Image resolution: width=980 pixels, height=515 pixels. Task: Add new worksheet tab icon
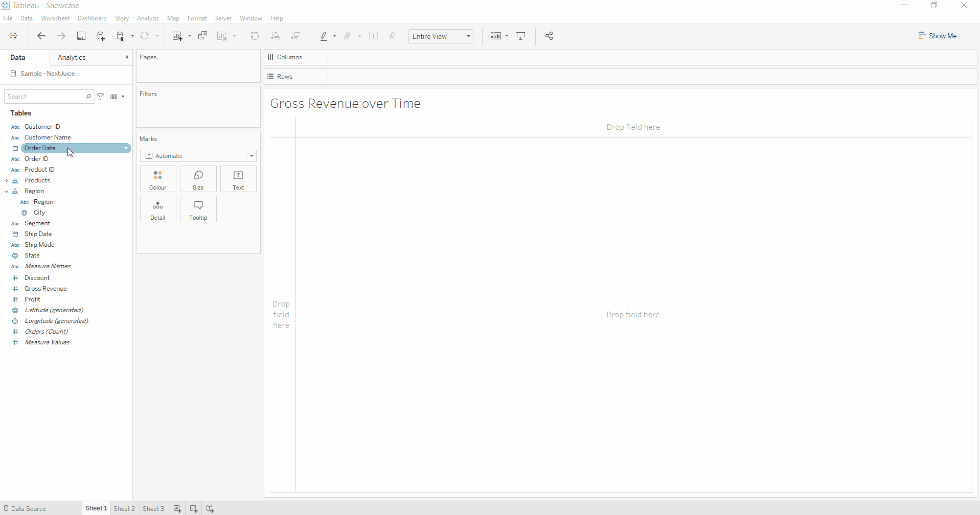pyautogui.click(x=177, y=508)
